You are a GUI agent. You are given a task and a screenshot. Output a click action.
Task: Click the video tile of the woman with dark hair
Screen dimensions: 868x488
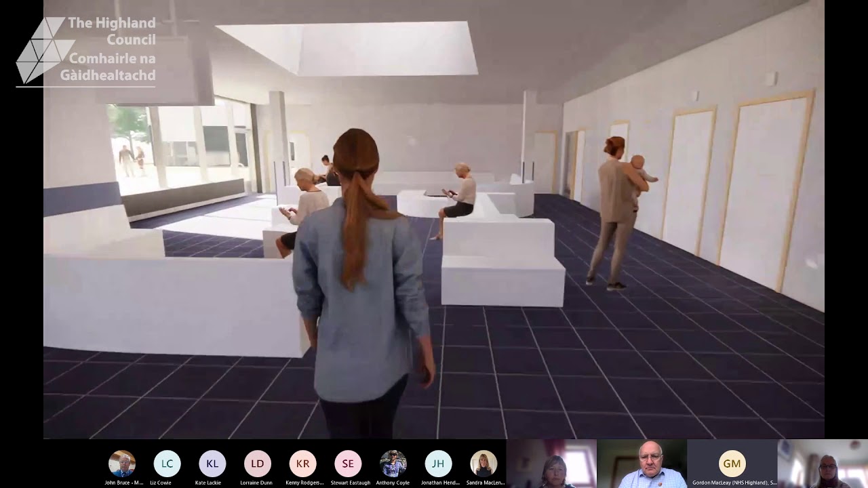pyautogui.click(x=551, y=464)
